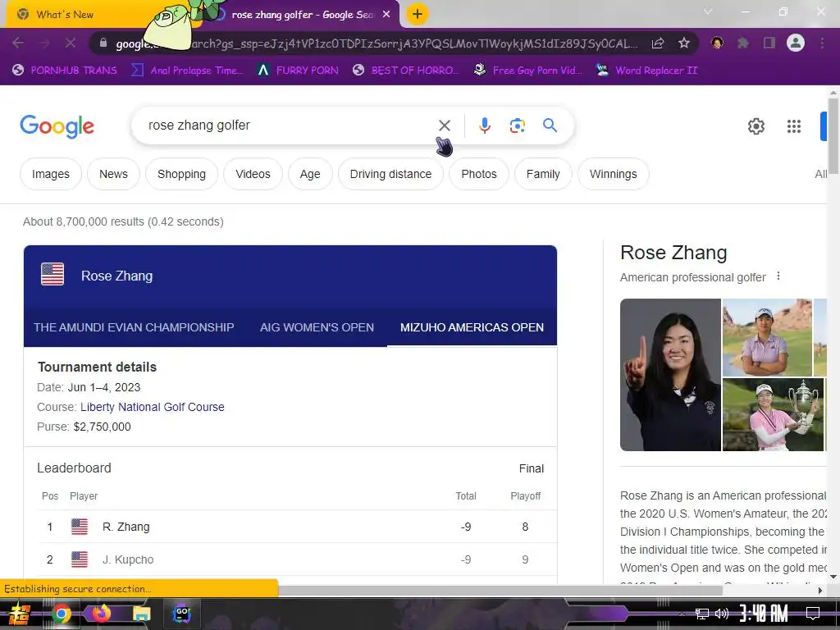This screenshot has width=840, height=630.
Task: Select the Winnings filter chip
Action: coord(613,174)
